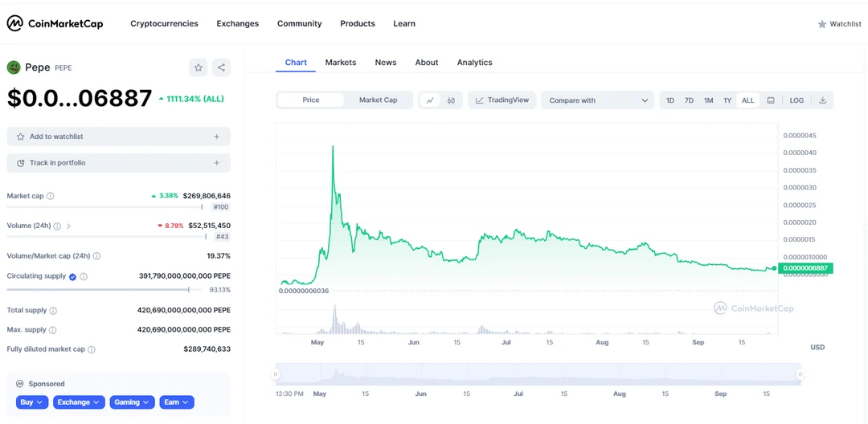Switch to line chart view icon
Image resolution: width=868 pixels, height=424 pixels.
[430, 100]
